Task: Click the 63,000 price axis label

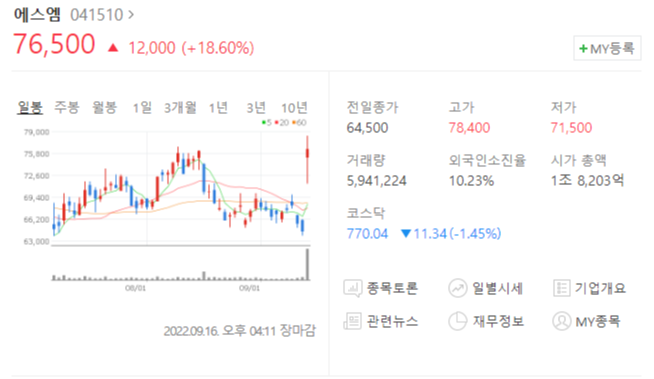Action: [x=37, y=241]
